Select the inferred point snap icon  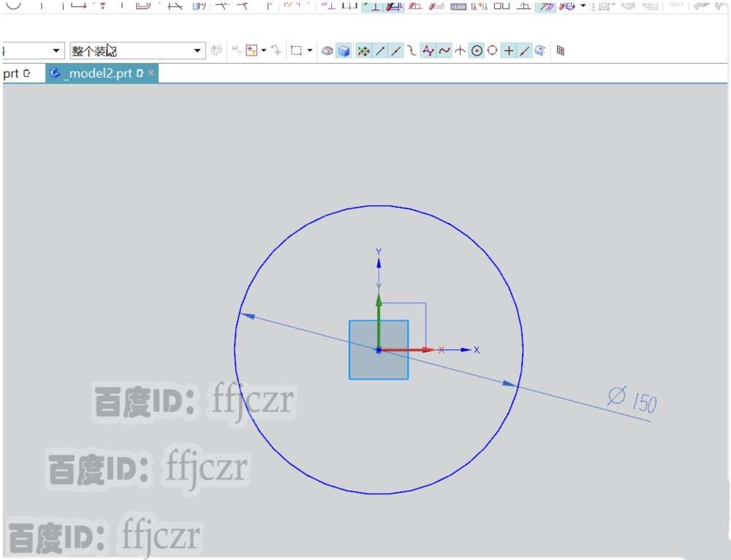point(363,50)
